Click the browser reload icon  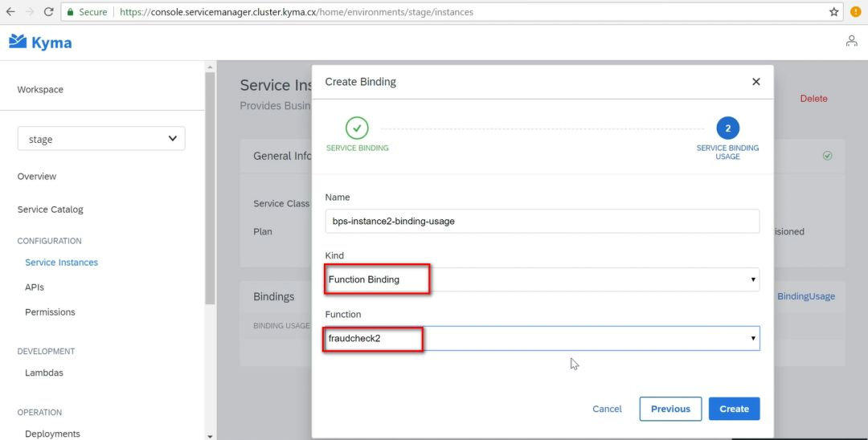pos(49,12)
